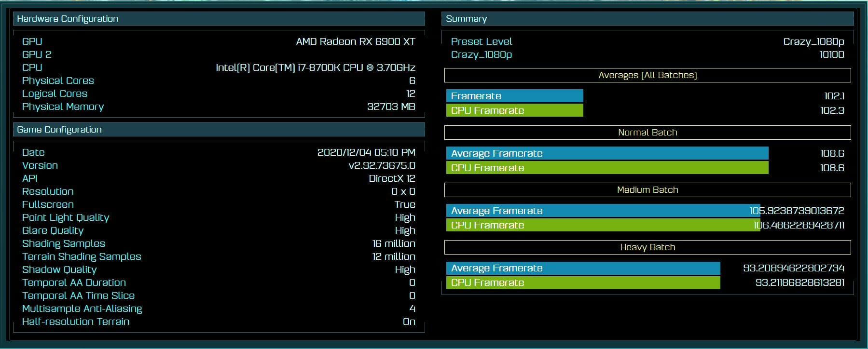Click the Half-resolution Terrain value On
868x349 pixels.
click(409, 322)
